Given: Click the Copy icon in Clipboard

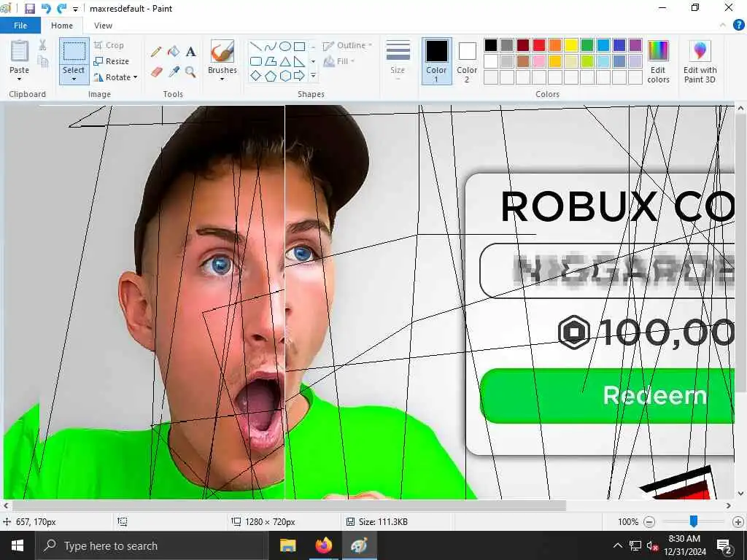Looking at the screenshot, I should point(43,61).
